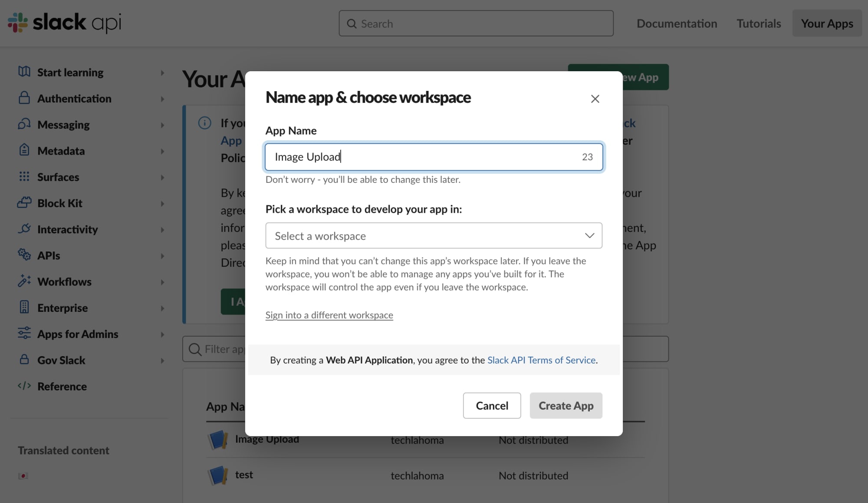Image resolution: width=868 pixels, height=503 pixels.
Task: Click the Slack API logo
Action: pos(64,23)
